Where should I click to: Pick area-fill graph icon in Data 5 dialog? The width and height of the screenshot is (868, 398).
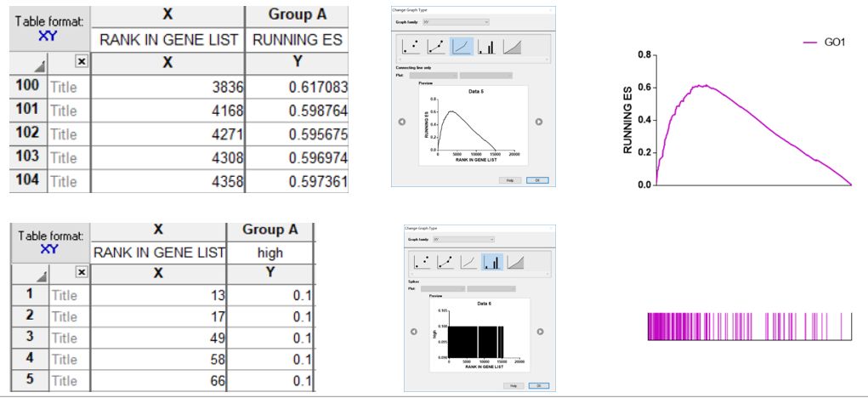[512, 47]
